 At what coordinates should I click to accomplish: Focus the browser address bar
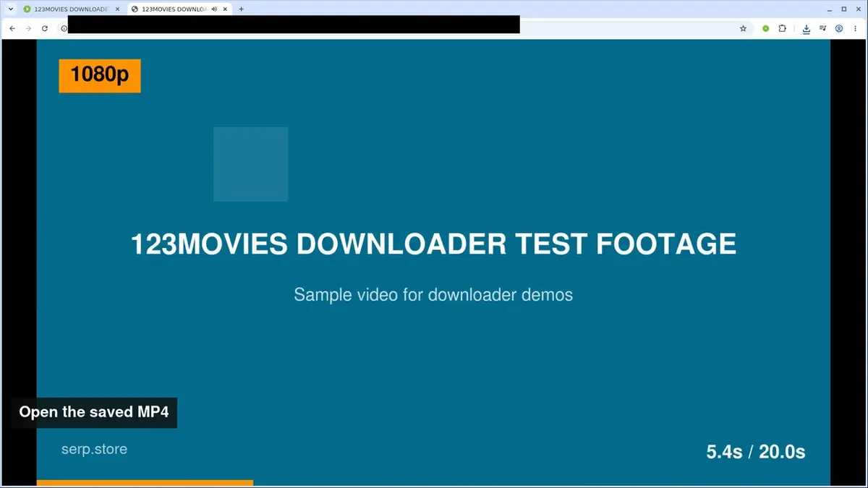[405, 28]
